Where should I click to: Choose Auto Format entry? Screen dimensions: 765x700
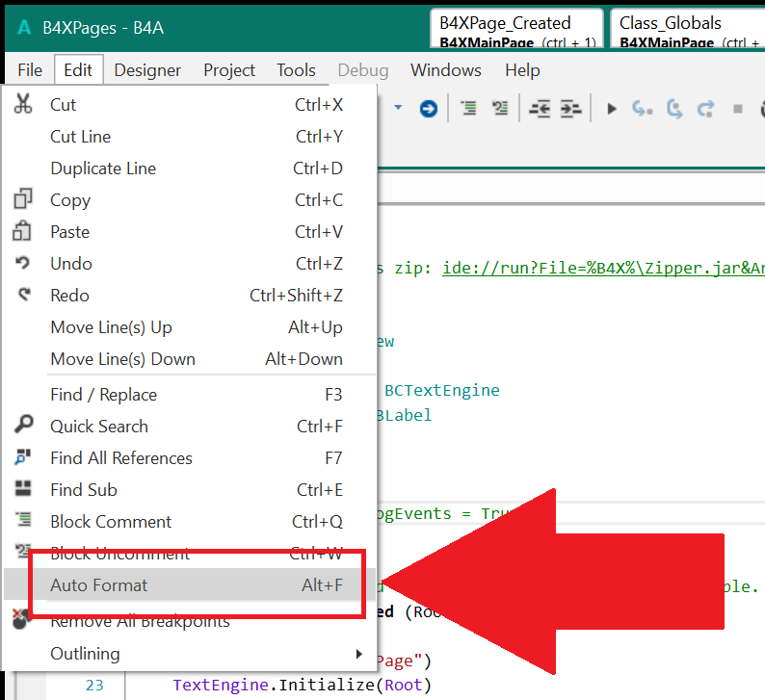pos(190,585)
